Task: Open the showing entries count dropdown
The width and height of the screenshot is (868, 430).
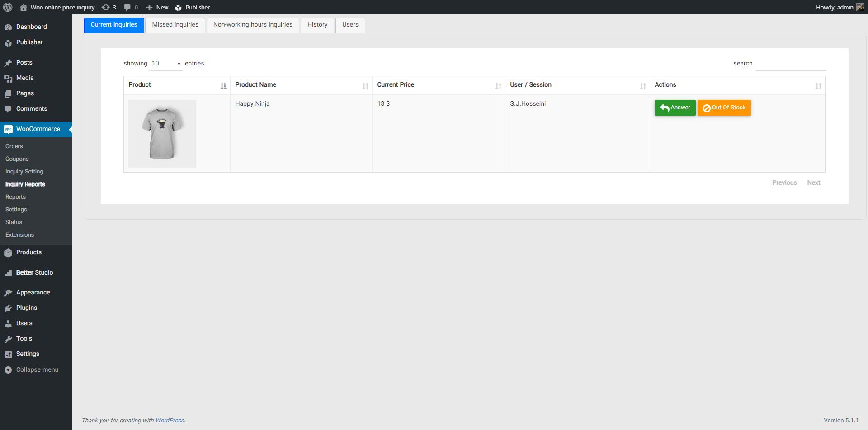Action: point(166,64)
